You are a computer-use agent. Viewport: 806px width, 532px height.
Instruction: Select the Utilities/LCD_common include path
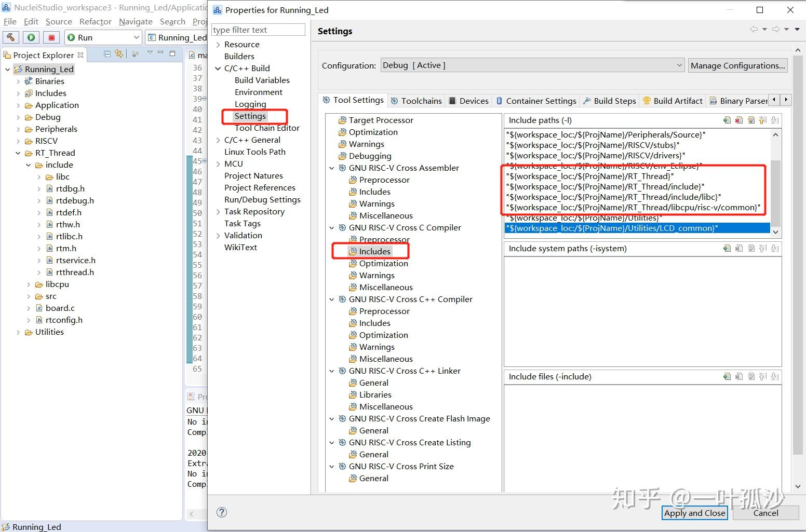click(x=637, y=228)
